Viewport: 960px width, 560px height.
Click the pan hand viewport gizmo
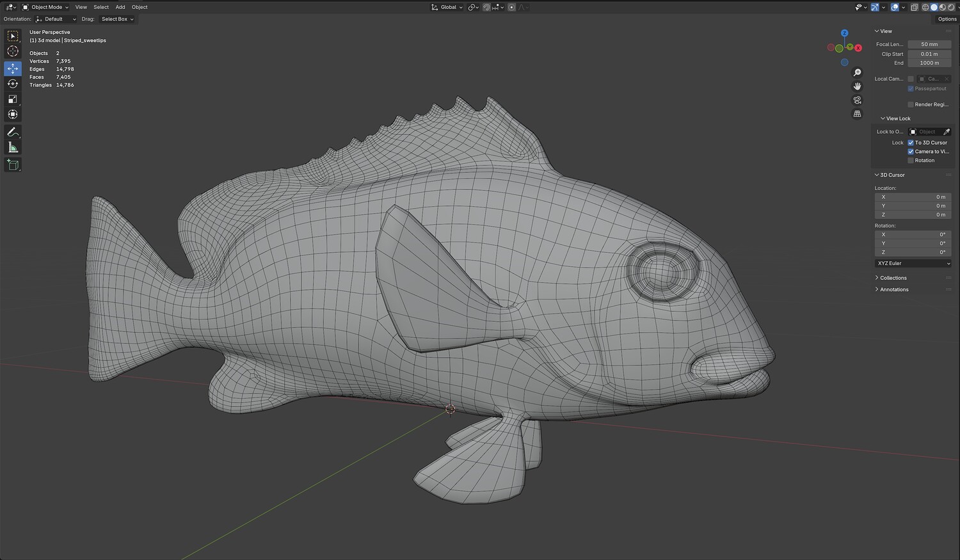pyautogui.click(x=858, y=86)
